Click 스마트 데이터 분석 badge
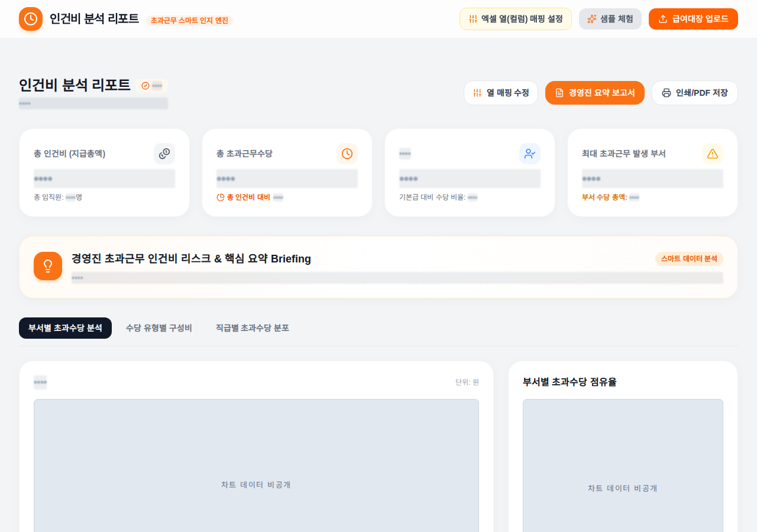Viewport: 757px width, 532px height. [689, 259]
